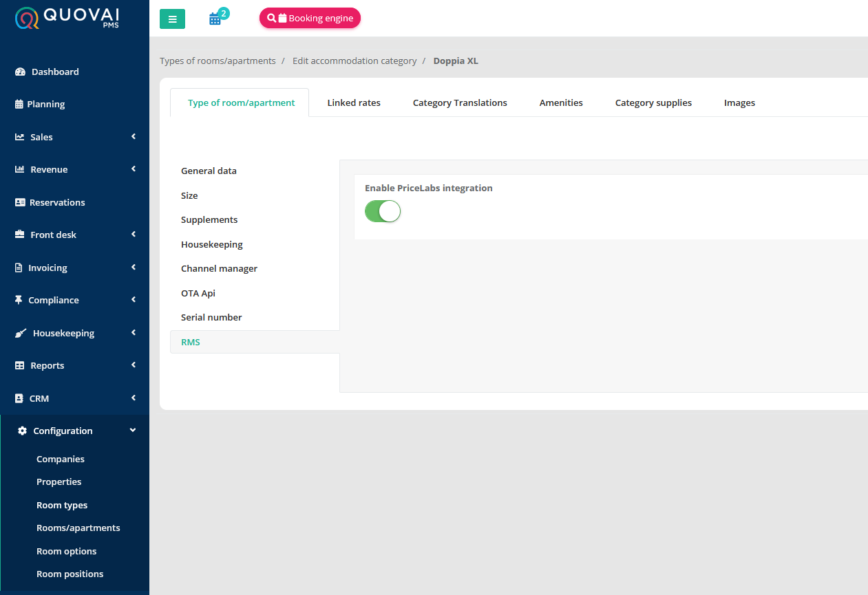868x595 pixels.
Task: Click the Configuration gear icon
Action: tap(22, 431)
